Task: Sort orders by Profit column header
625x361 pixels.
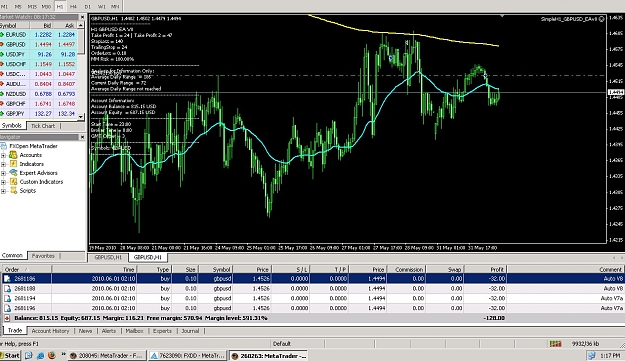Action: 485,270
